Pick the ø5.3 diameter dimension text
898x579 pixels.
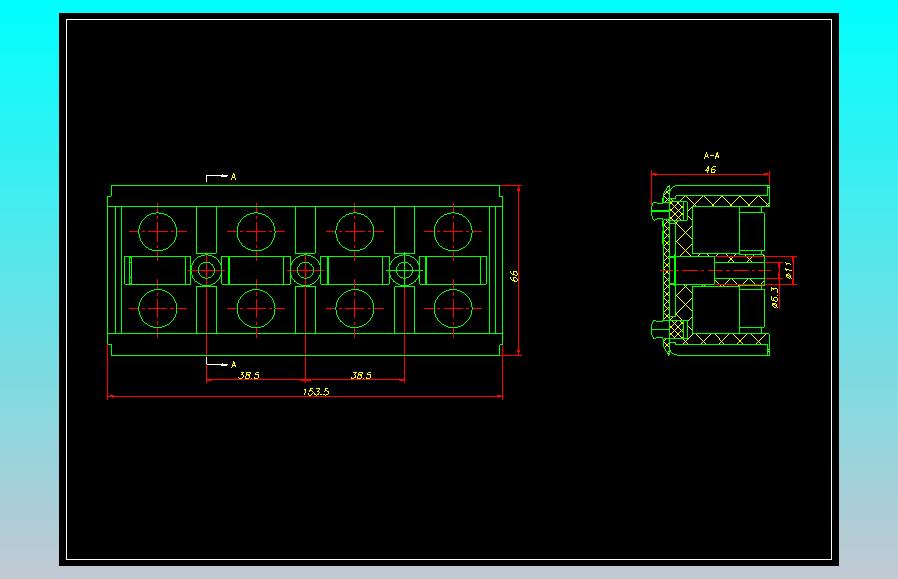coord(775,298)
